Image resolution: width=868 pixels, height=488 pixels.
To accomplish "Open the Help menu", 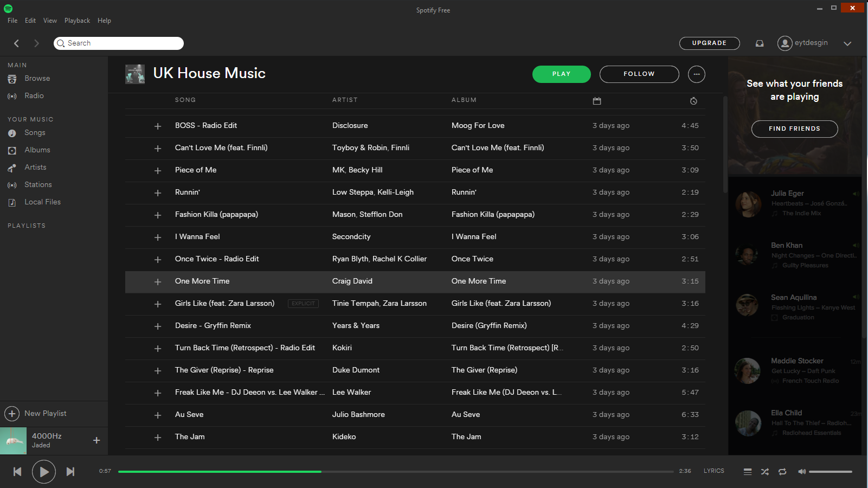I will tap(104, 21).
